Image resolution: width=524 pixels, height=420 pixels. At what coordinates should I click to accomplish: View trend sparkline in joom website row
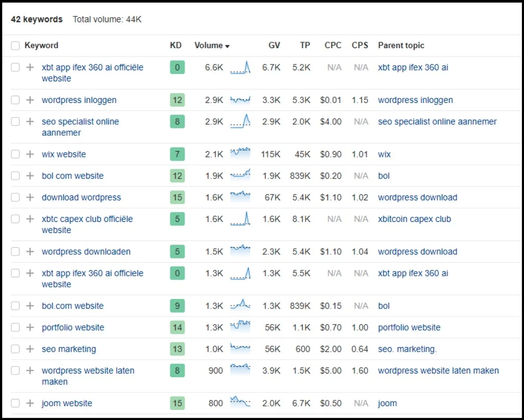(x=240, y=402)
